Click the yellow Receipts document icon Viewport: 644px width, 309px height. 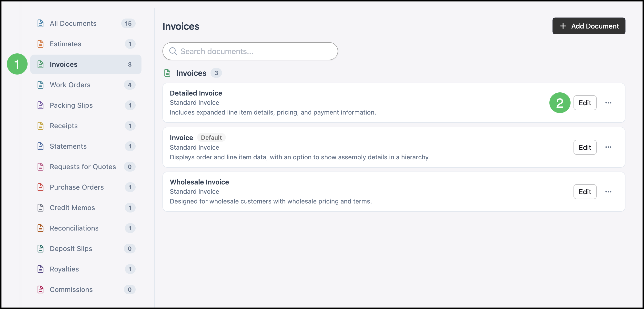[x=40, y=126]
